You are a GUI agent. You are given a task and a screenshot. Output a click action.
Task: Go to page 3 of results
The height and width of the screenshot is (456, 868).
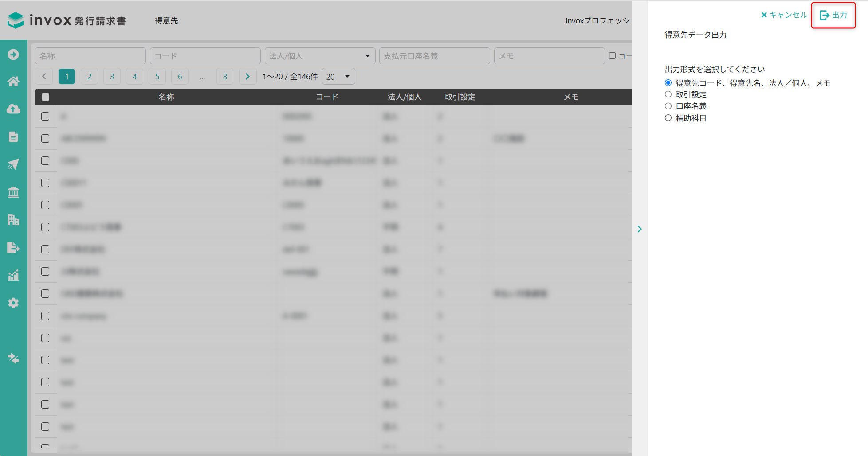pos(112,76)
